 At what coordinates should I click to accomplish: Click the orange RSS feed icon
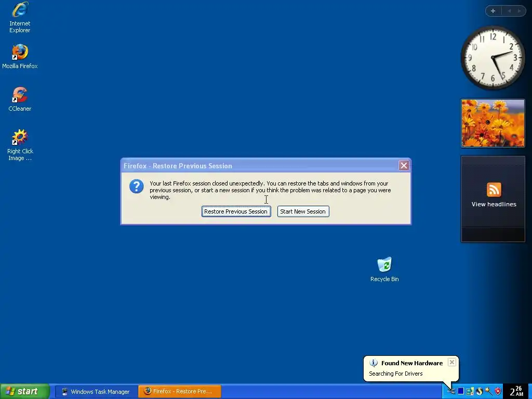click(494, 189)
